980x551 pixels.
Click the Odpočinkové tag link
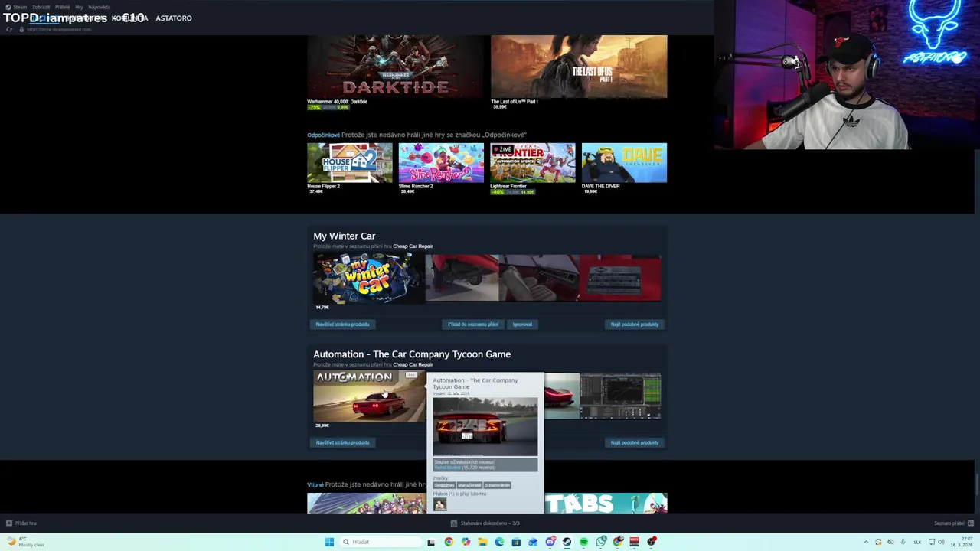(323, 135)
